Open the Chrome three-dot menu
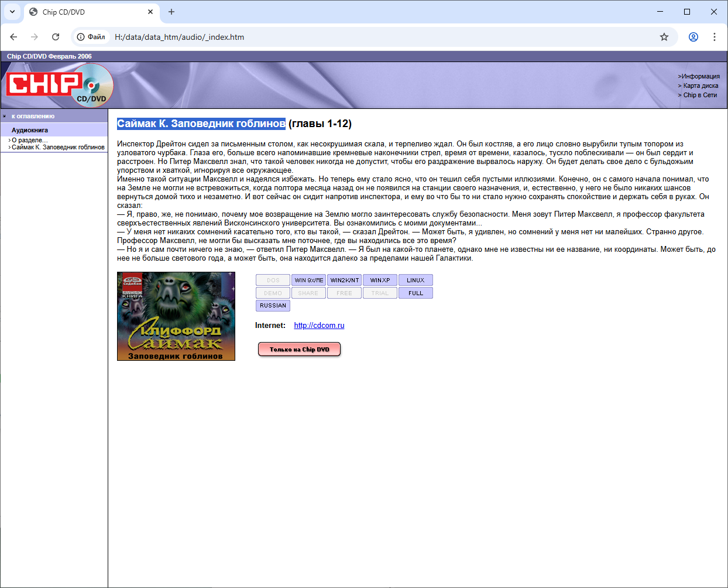The image size is (728, 588). 715,37
